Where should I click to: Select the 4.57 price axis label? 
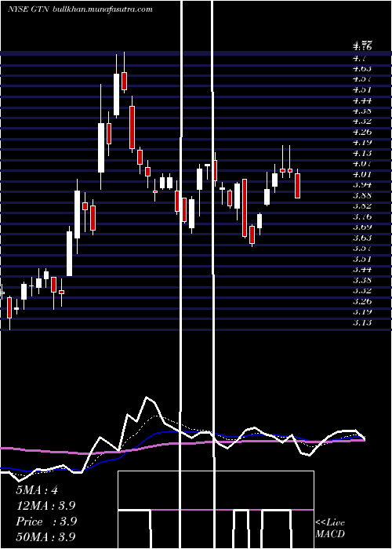click(362, 79)
